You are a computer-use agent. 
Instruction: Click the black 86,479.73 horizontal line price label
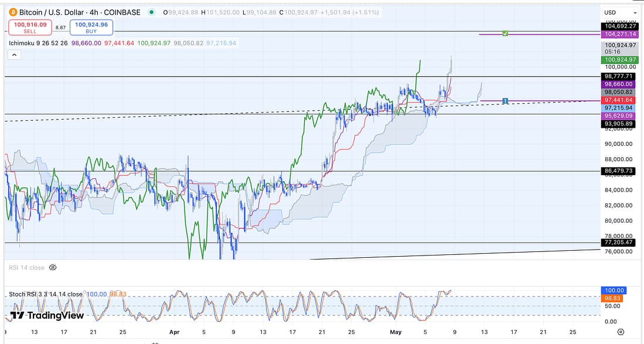click(x=620, y=171)
